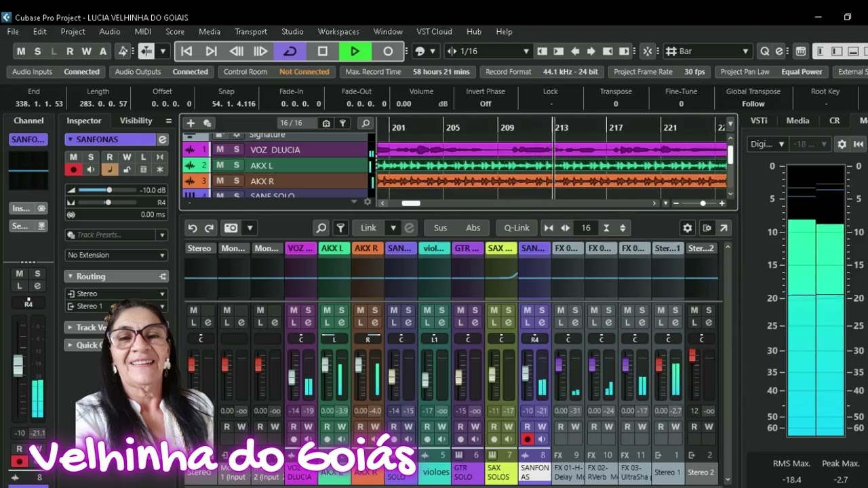The width and height of the screenshot is (868, 488).
Task: Solo the AKX L track in the list
Action: coord(237,165)
